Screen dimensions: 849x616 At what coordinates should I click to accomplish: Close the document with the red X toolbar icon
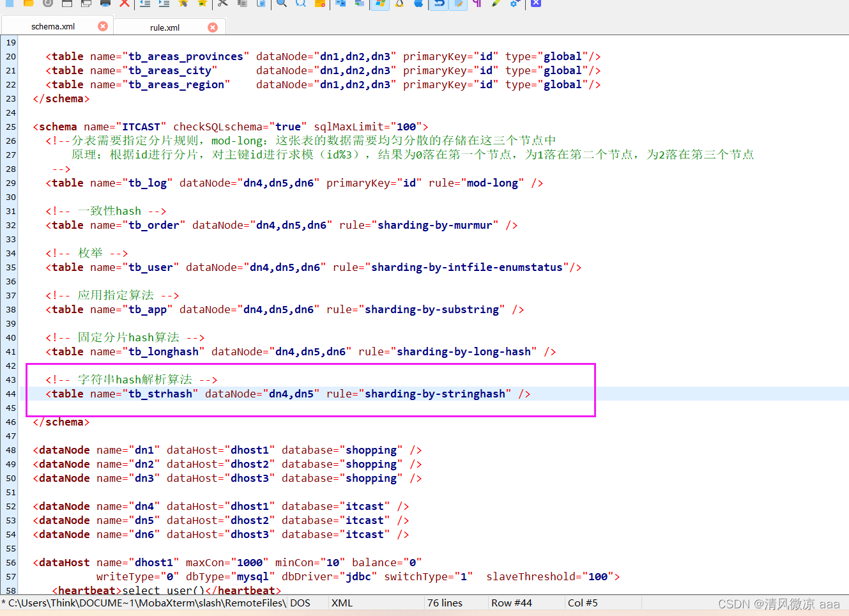[125, 3]
